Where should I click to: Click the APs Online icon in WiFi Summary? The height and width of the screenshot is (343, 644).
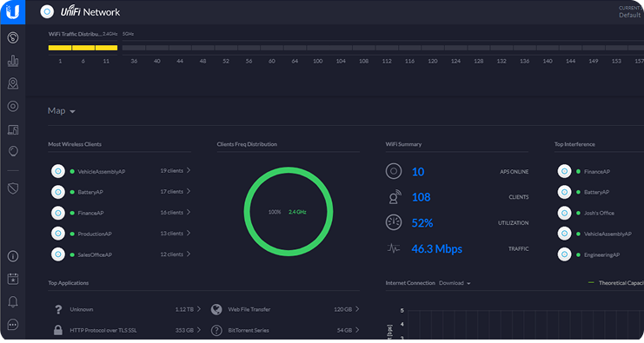pos(394,171)
